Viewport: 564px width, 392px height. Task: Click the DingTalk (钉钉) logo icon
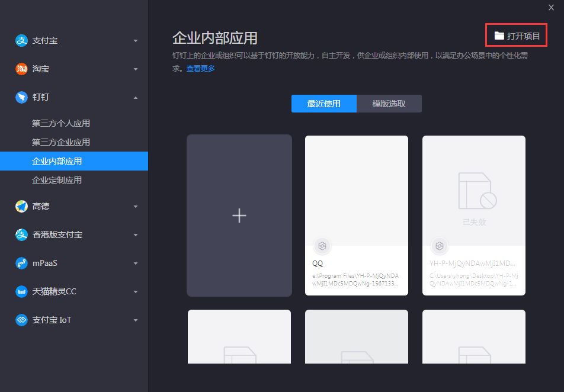click(x=22, y=97)
